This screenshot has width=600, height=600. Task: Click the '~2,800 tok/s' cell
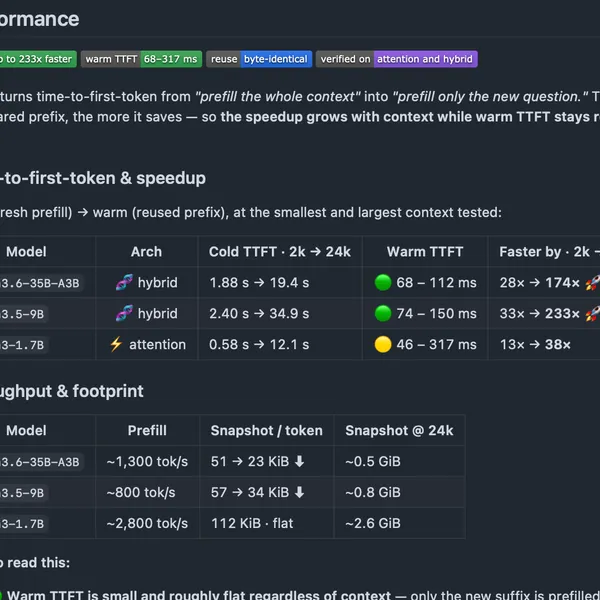pyautogui.click(x=147, y=523)
